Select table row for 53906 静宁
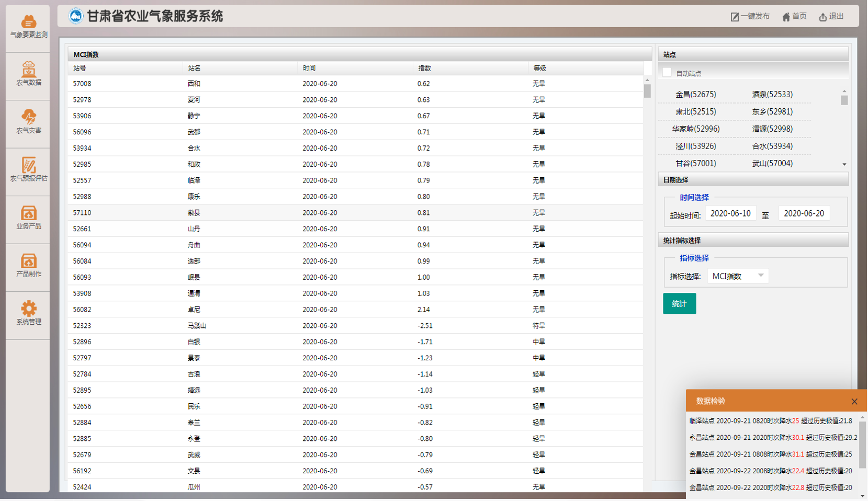 (355, 116)
